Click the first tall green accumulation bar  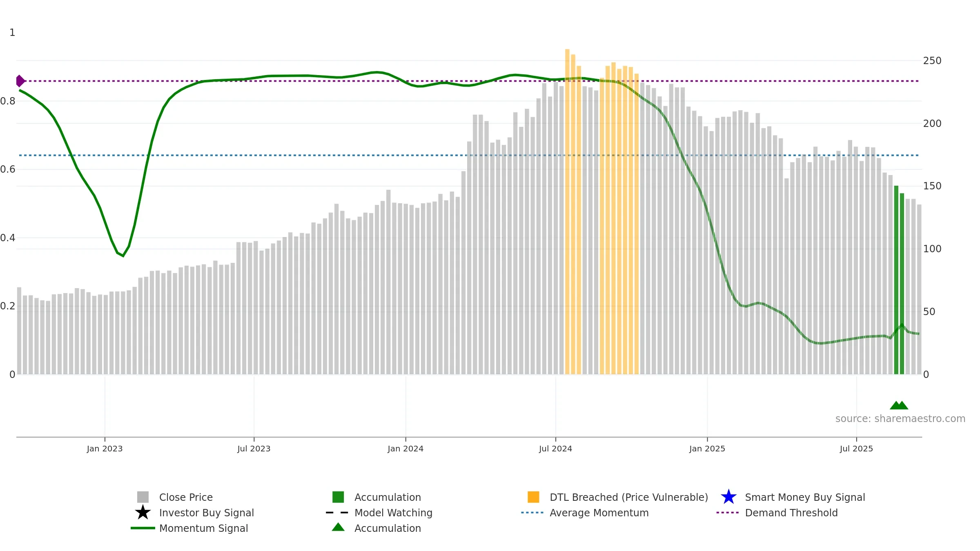coord(896,280)
